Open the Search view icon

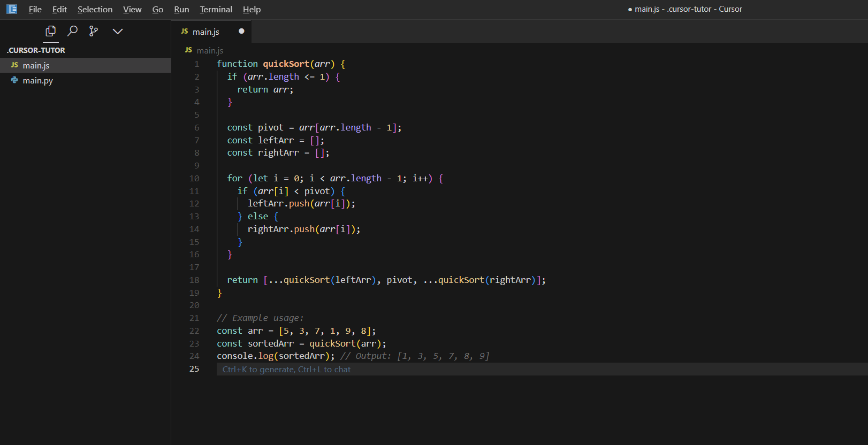72,31
